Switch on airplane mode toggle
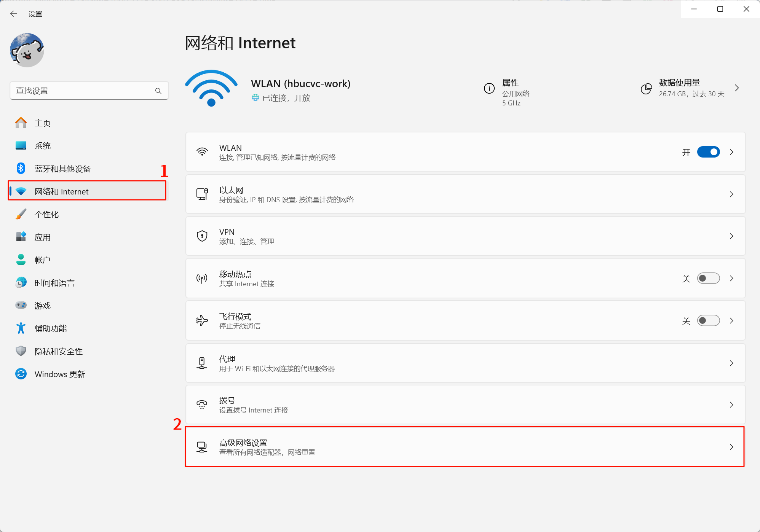The width and height of the screenshot is (760, 532). (708, 321)
